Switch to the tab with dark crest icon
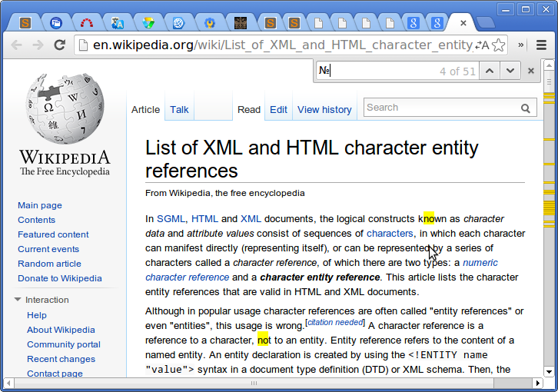The width and height of the screenshot is (558, 392). 241,23
